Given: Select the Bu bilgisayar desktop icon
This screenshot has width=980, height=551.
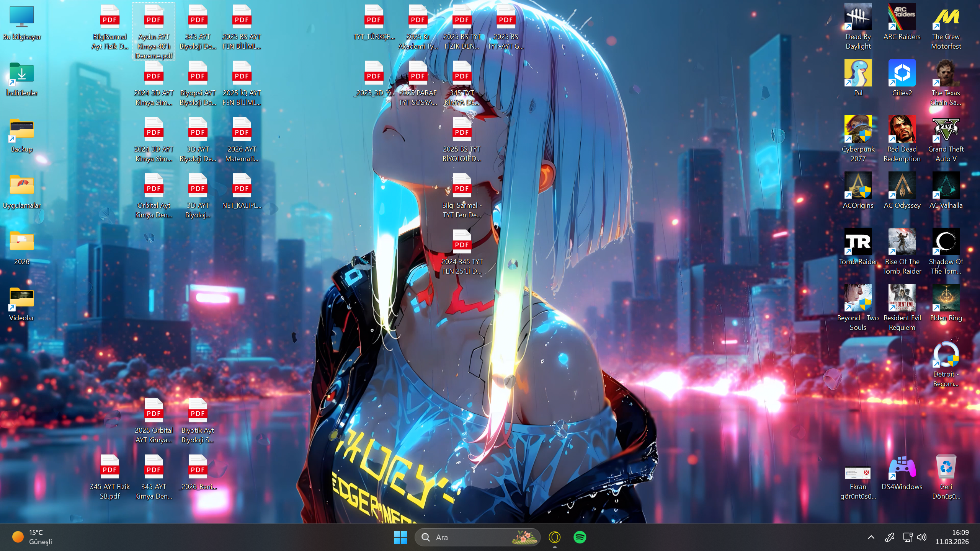Looking at the screenshot, I should [22, 22].
